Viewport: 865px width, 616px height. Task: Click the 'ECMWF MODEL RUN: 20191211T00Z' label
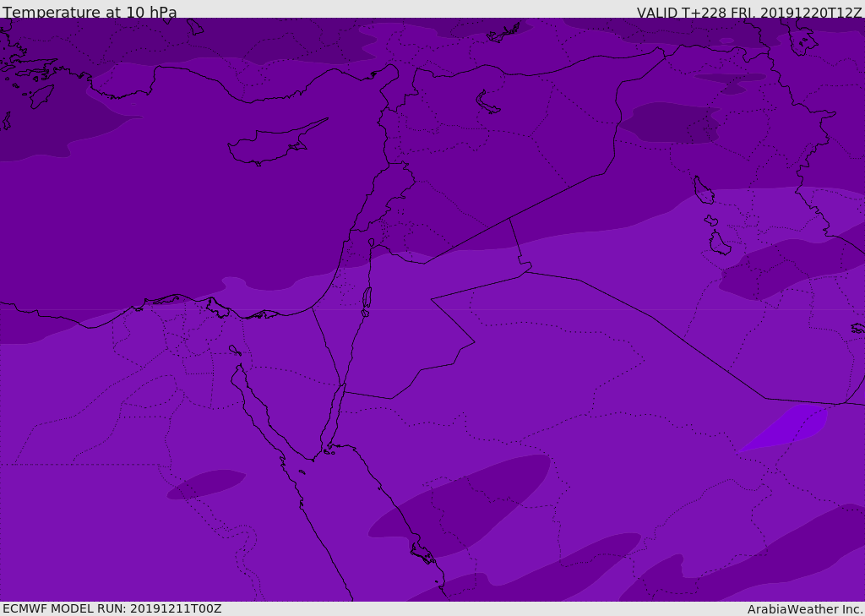[112, 608]
